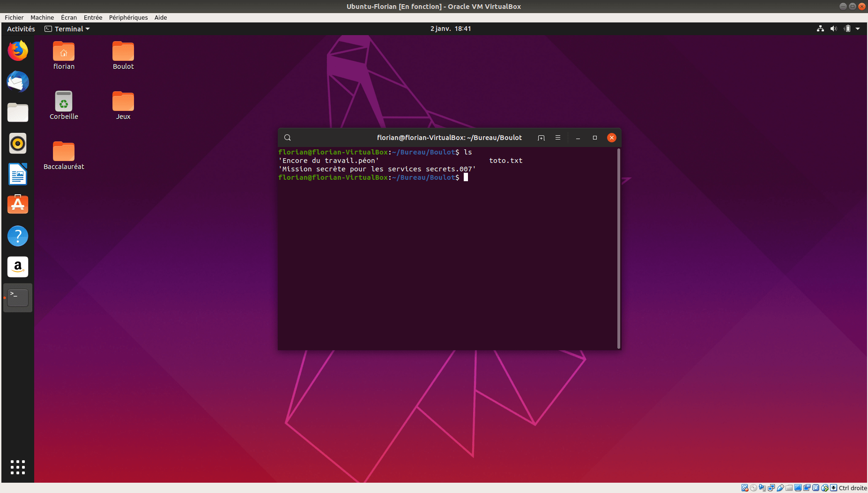Expand the Terminal app menu
Screen dimensions: 868x493
(x=67, y=29)
